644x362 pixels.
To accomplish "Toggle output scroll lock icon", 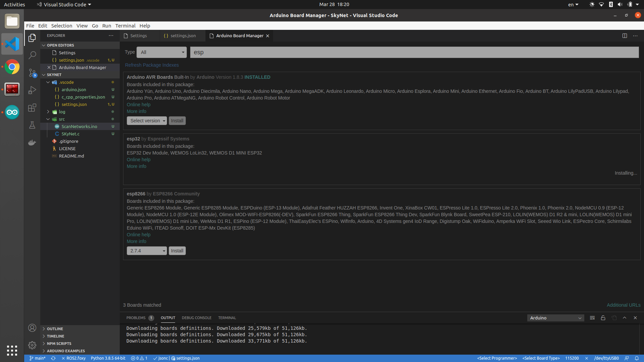I will tap(603, 318).
